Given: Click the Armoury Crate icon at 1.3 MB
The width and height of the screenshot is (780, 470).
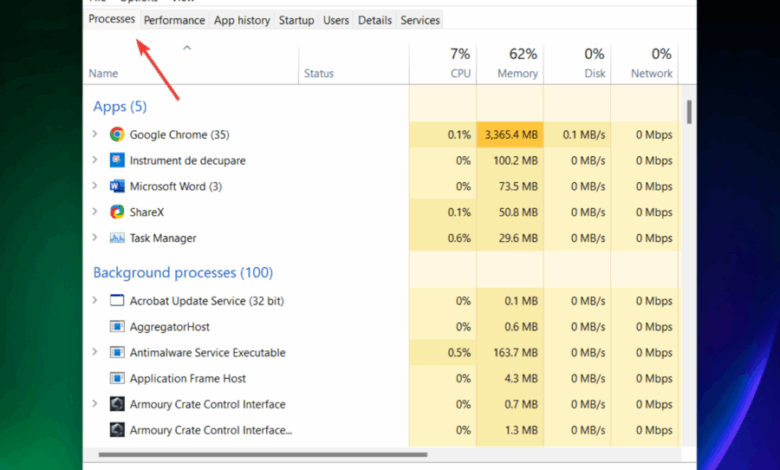Looking at the screenshot, I should pos(117,430).
